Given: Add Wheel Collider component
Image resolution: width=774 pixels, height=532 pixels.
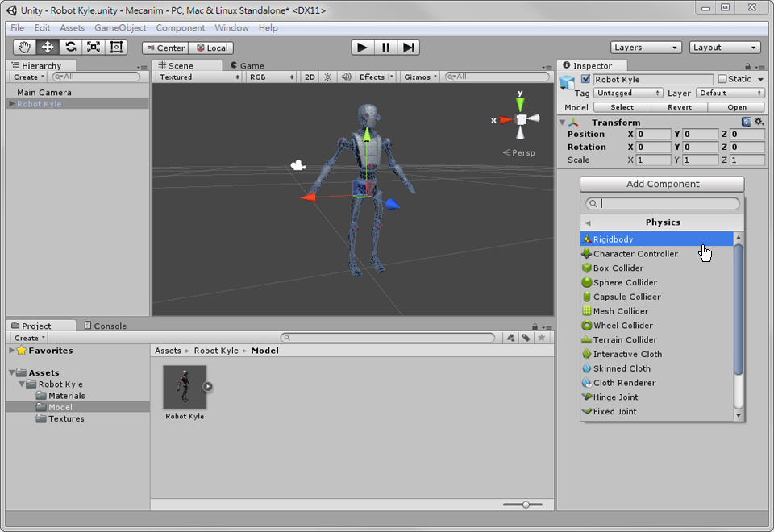Looking at the screenshot, I should (x=656, y=325).
